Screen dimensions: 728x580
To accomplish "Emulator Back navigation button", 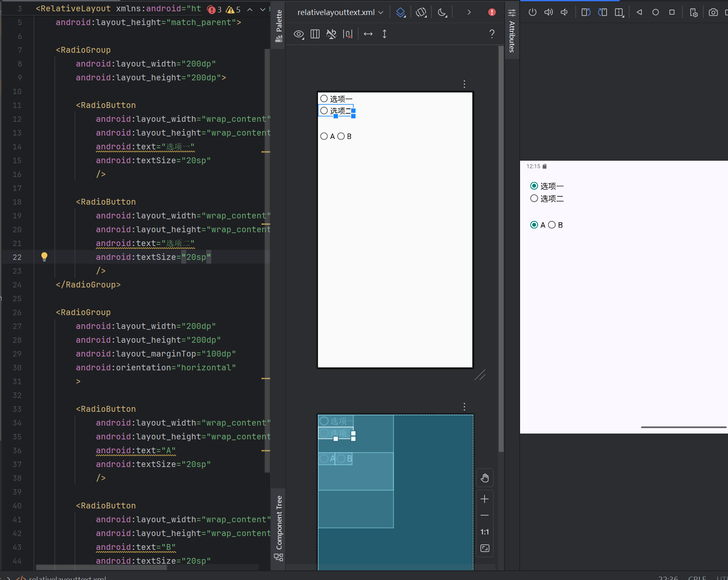I will (x=639, y=13).
